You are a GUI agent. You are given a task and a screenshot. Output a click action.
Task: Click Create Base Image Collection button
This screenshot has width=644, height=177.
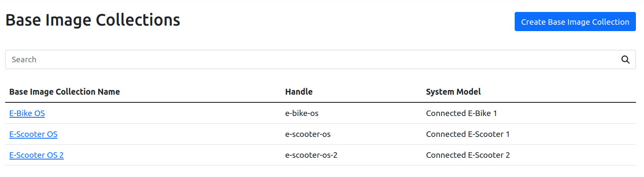pyautogui.click(x=575, y=22)
